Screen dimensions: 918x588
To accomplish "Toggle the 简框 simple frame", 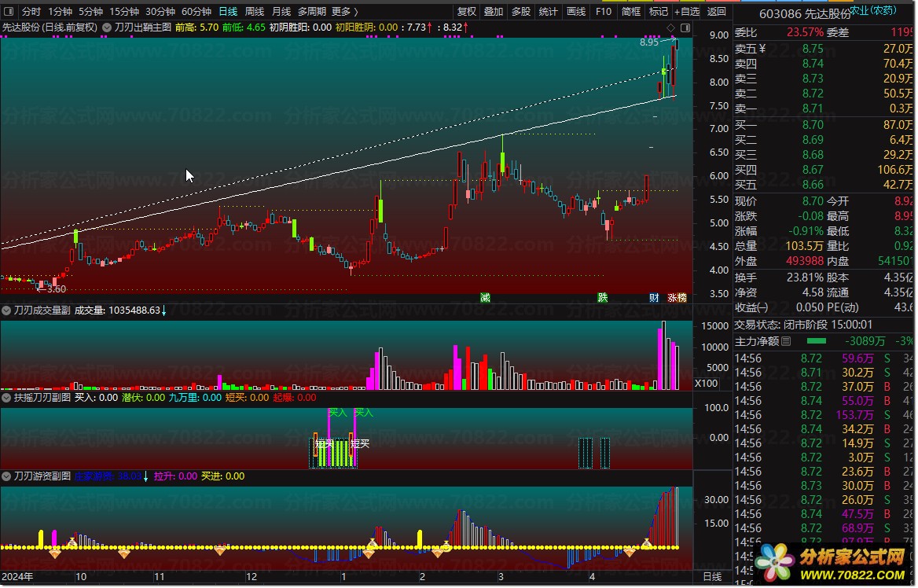I will coord(630,11).
